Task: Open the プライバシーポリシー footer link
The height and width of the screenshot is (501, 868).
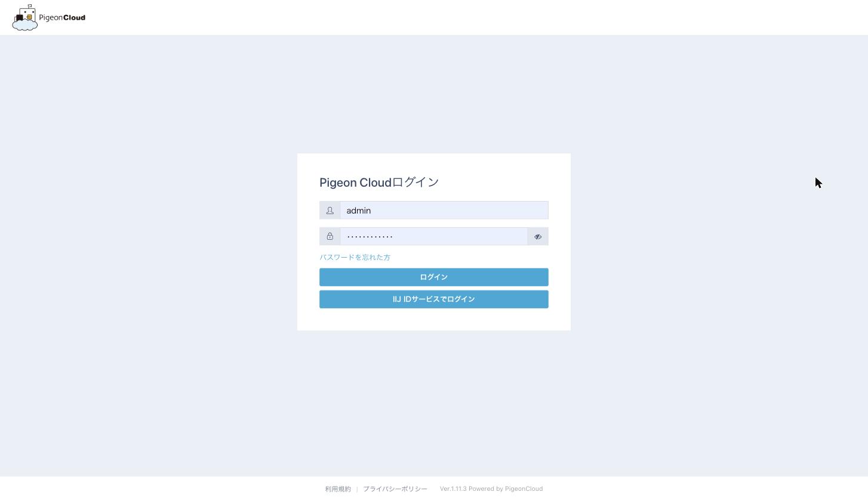Action: 395,489
